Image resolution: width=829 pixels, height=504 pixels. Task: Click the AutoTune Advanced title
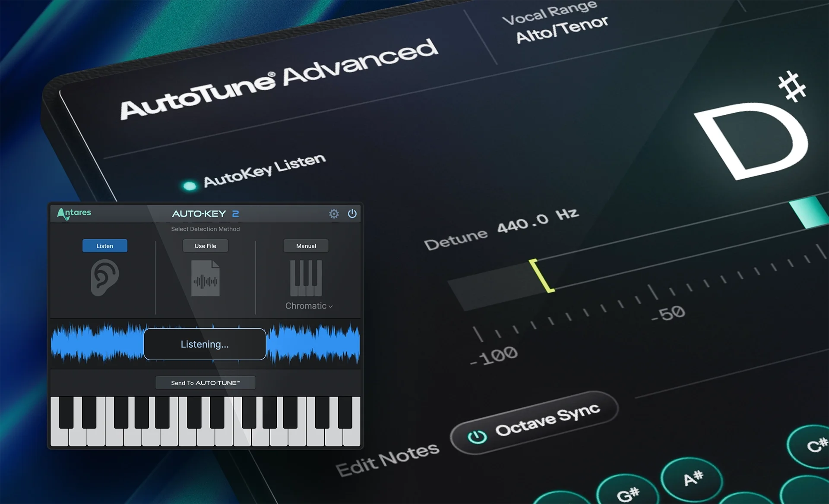279,79
